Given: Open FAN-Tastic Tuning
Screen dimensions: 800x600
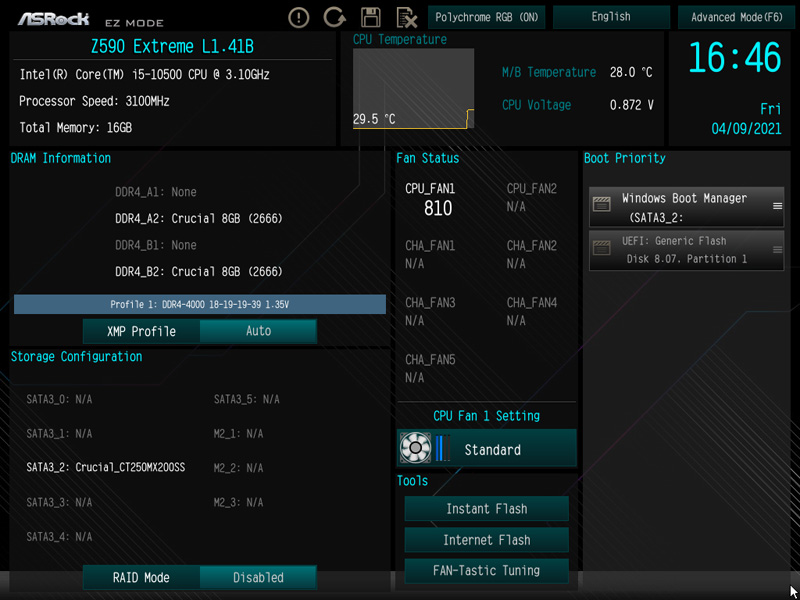Looking at the screenshot, I should click(x=487, y=570).
